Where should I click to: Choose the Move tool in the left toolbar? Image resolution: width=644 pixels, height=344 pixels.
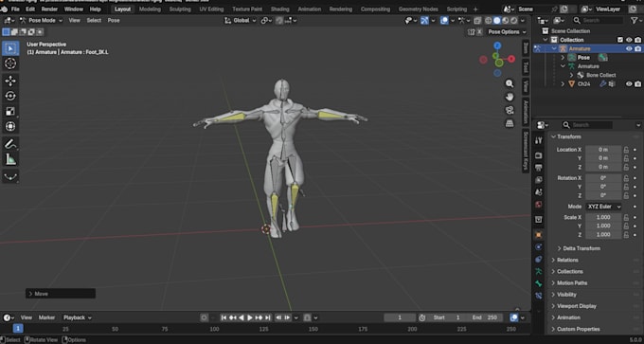pos(10,81)
